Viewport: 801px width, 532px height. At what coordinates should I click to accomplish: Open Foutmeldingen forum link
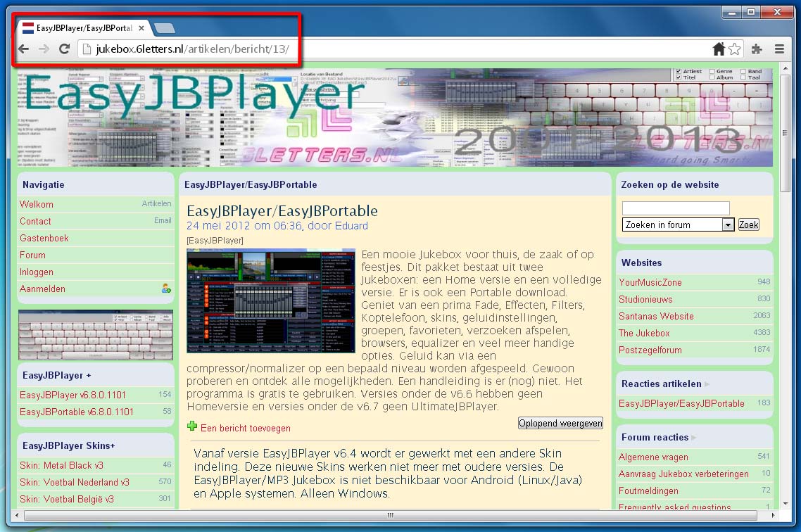tap(648, 490)
